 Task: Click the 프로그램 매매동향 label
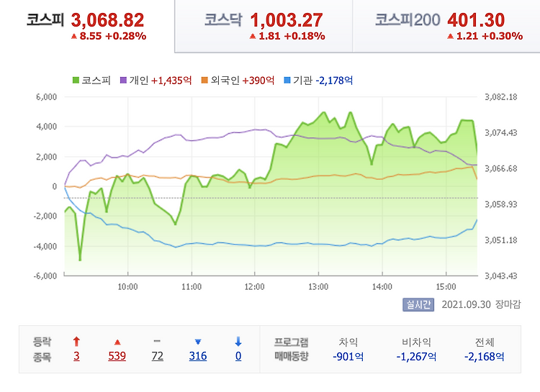[x=292, y=349]
